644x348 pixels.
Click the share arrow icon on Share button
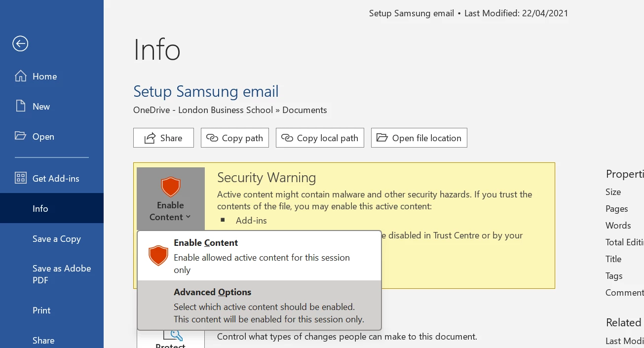point(150,138)
